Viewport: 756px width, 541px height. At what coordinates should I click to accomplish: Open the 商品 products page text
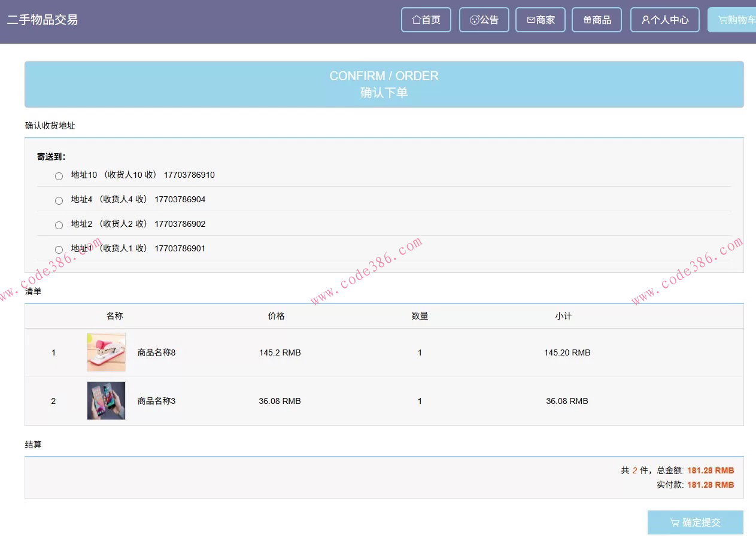click(x=602, y=20)
